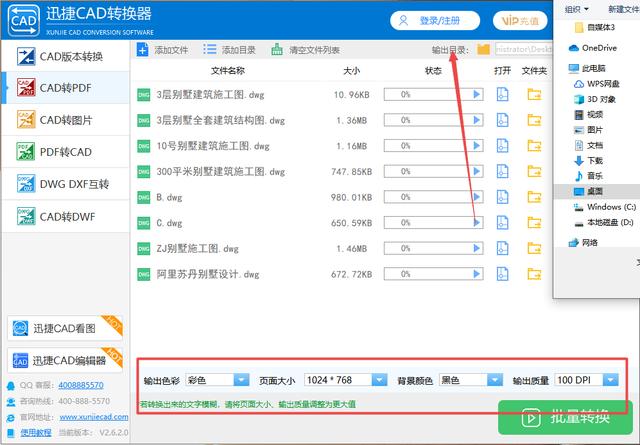Start conversion for 3层别墅全套建筑结构图.dwg
The image size is (640, 445).
(477, 120)
